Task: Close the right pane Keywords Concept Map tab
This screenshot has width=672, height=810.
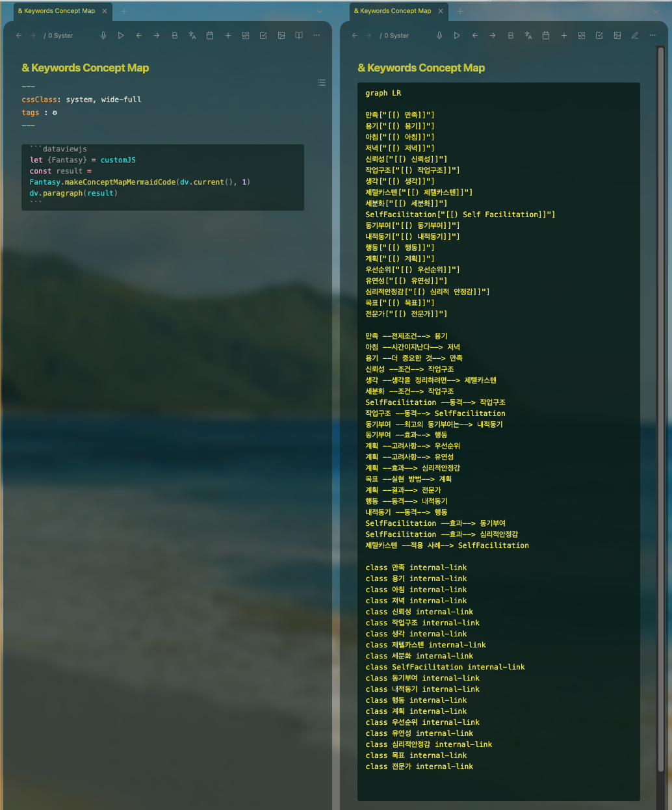Action: click(x=441, y=11)
